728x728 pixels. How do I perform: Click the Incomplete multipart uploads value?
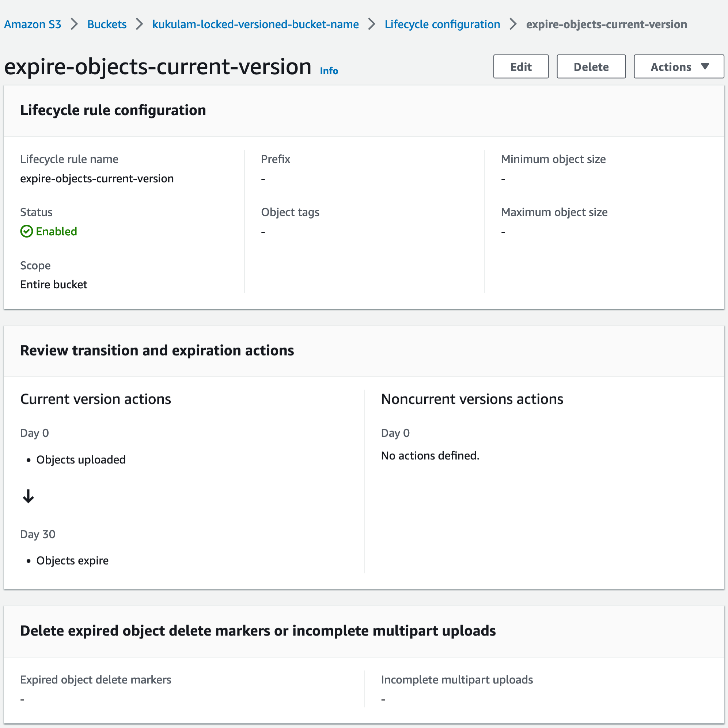[x=383, y=699]
